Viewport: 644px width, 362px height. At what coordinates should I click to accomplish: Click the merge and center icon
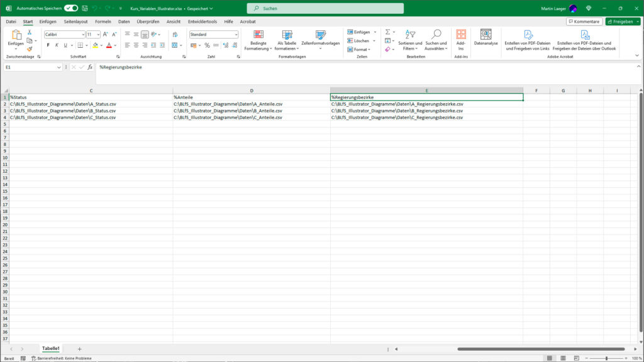pyautogui.click(x=175, y=45)
